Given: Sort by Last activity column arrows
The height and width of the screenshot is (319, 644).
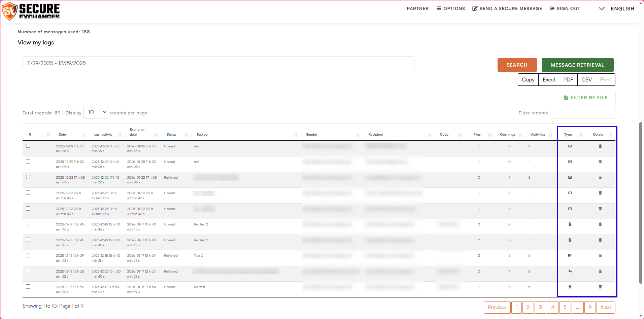Looking at the screenshot, I should (120, 135).
